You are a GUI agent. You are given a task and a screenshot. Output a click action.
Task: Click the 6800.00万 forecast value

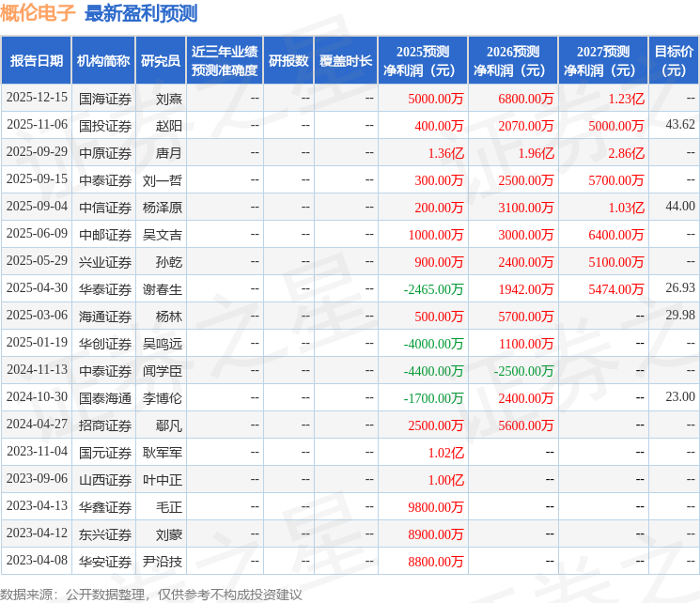[x=526, y=99]
